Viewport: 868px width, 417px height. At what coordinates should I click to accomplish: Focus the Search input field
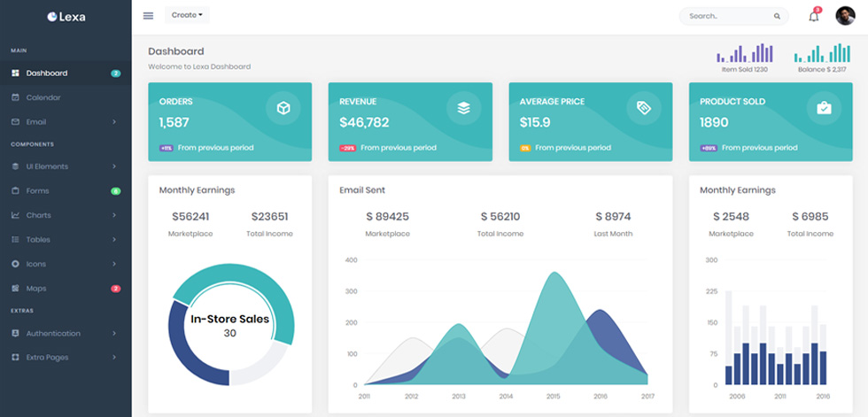tap(733, 16)
